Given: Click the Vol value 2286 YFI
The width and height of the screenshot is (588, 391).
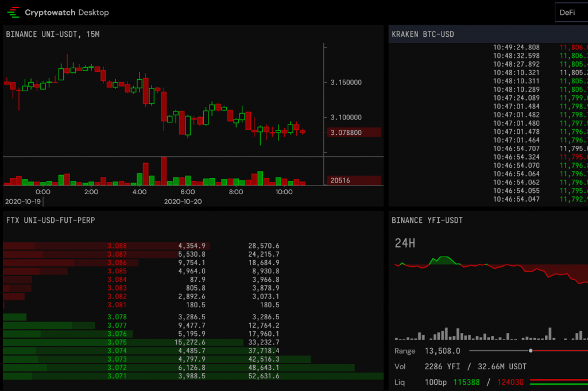Looking at the screenshot, I should [x=443, y=367].
